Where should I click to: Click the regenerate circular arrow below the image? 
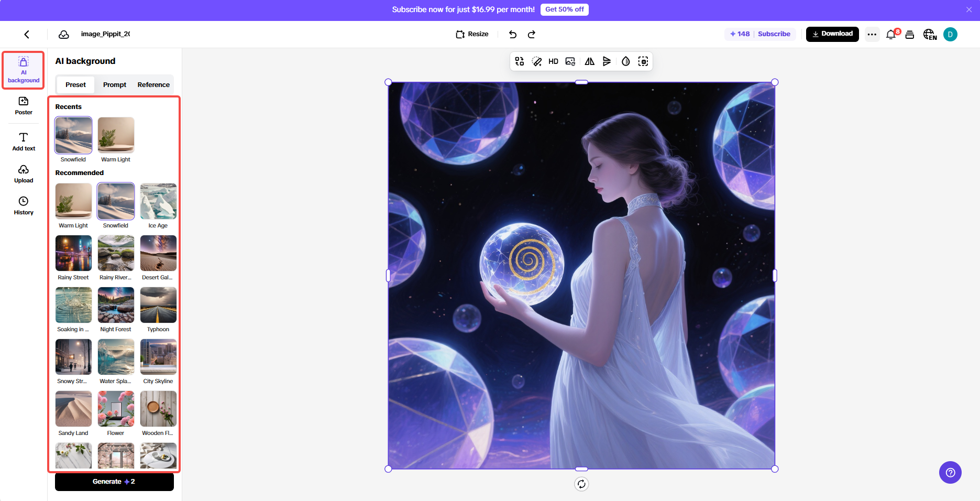[x=581, y=484]
